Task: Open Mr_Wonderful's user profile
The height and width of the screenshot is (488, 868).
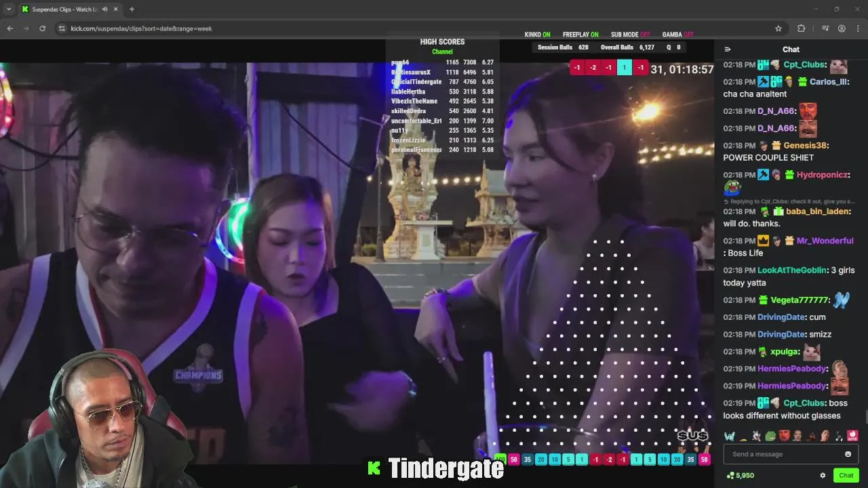Action: tap(825, 241)
